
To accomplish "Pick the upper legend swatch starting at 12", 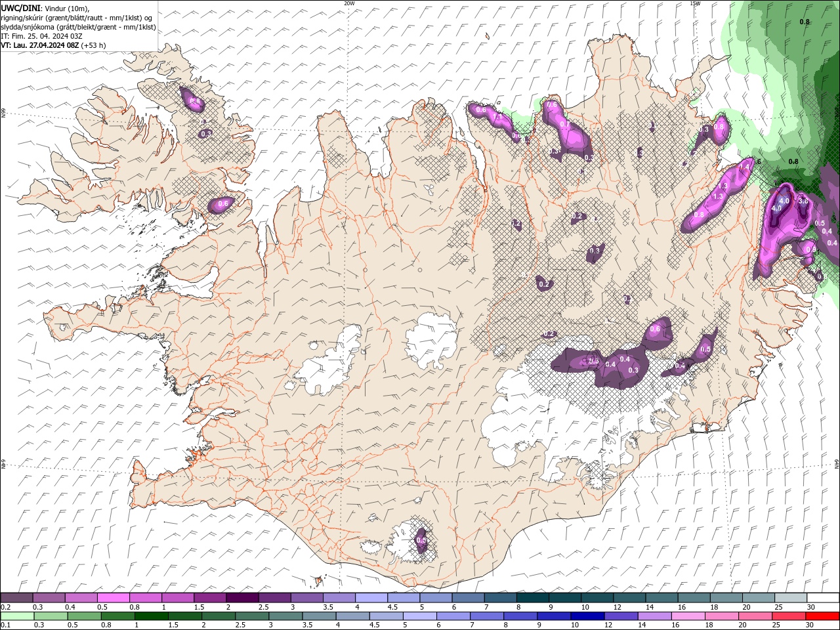I will point(629,598).
